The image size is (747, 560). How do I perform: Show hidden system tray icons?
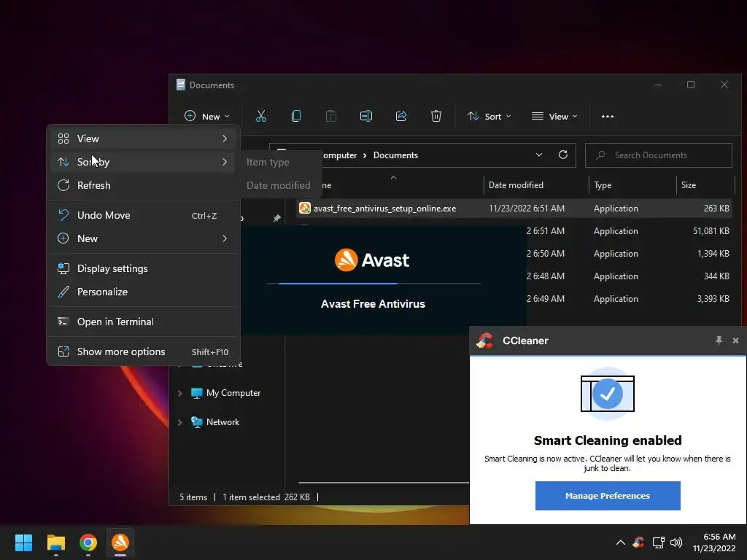620,542
